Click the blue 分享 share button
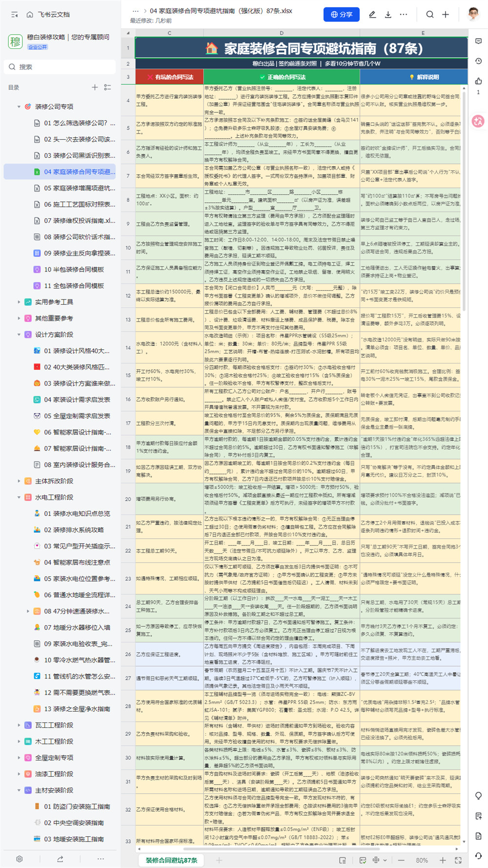Viewport: 488px width, 868px height. tap(342, 15)
